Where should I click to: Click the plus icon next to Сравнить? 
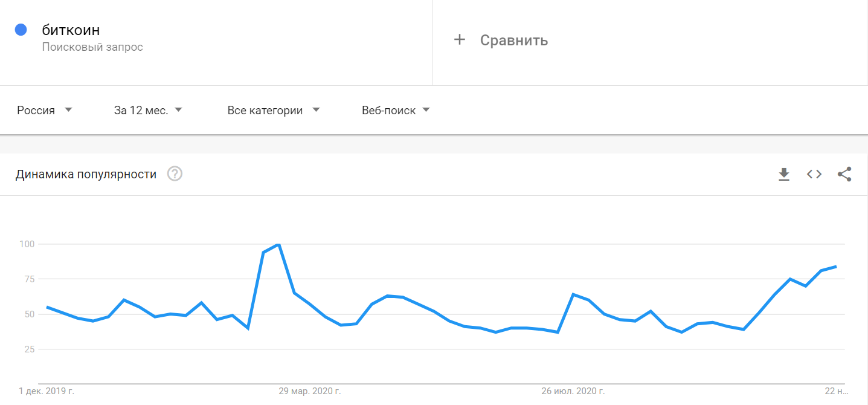tap(460, 40)
